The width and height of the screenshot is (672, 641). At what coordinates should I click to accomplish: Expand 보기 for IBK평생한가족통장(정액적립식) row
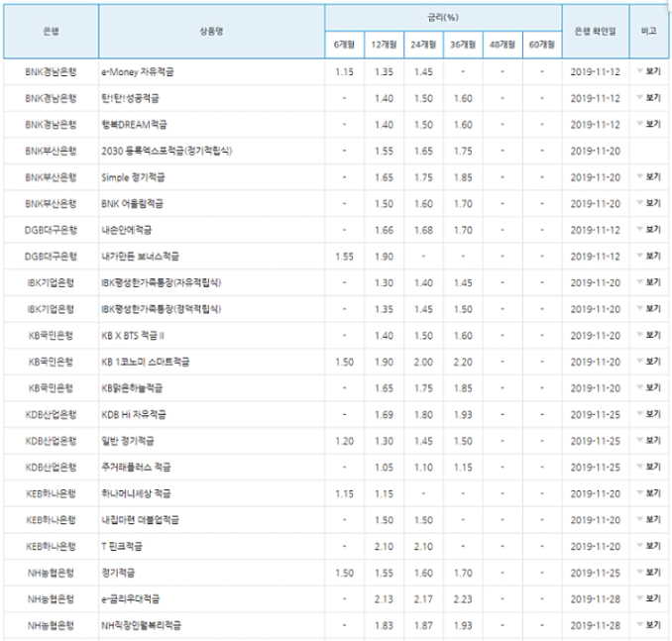click(x=649, y=309)
